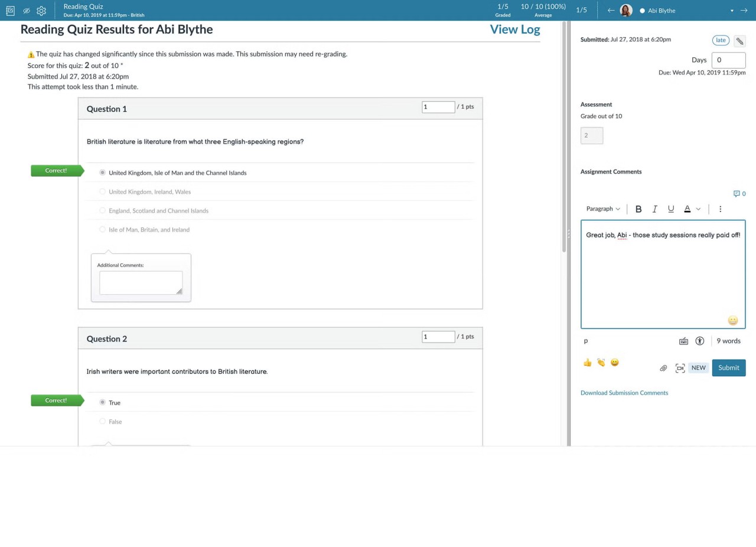Viewport: 756px width, 547px height.
Task: Go to next student arrow
Action: 744,11
